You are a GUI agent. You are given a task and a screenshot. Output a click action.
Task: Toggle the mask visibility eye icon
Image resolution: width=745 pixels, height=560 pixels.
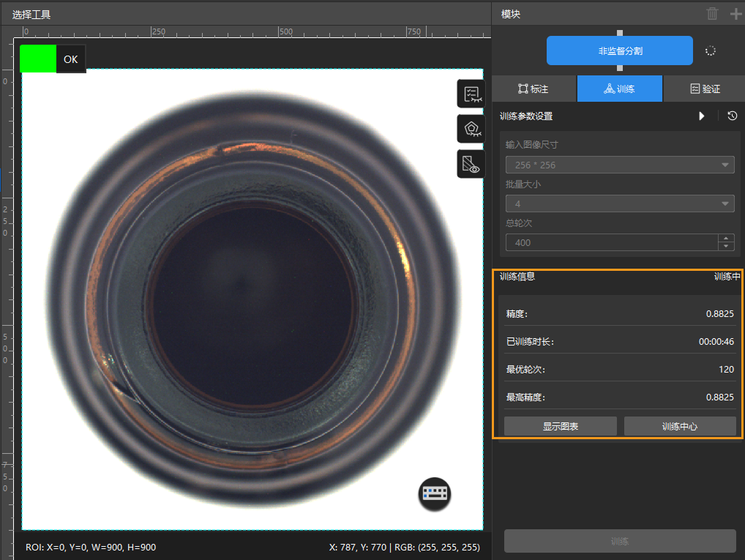coord(471,164)
